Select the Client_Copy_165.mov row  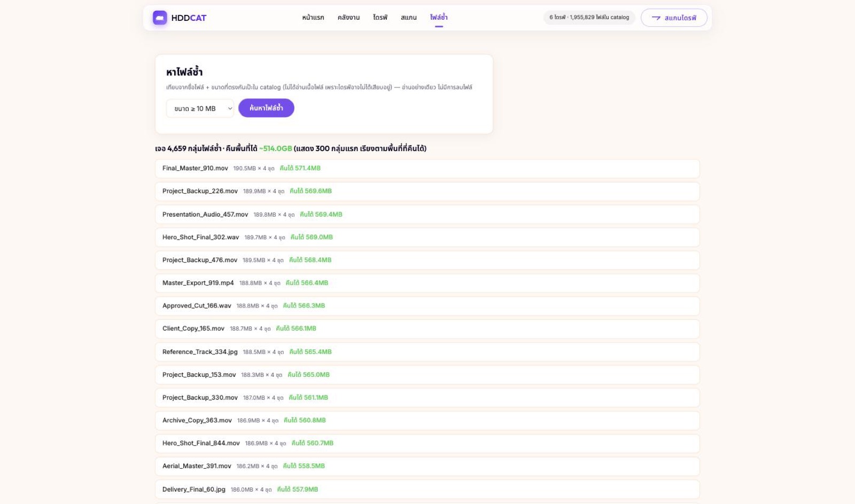[428, 329]
